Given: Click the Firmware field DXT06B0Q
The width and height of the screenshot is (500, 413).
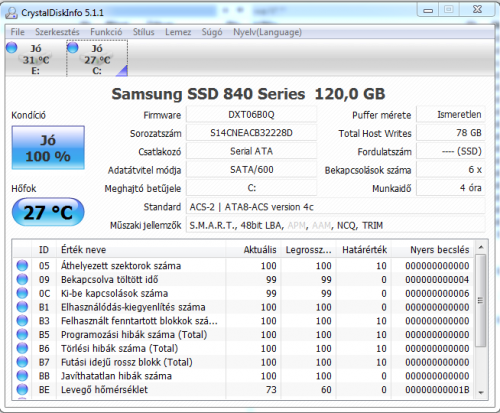Looking at the screenshot, I should [x=251, y=115].
